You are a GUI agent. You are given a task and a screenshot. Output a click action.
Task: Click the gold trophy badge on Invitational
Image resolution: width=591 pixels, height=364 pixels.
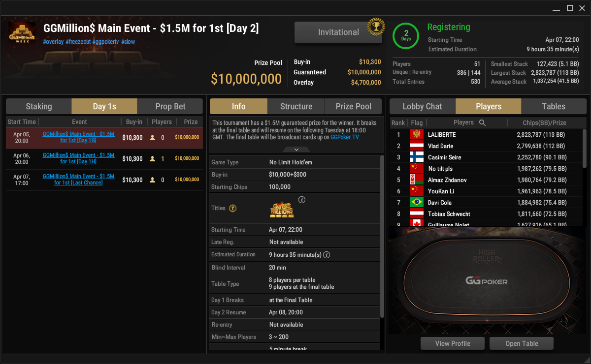pos(375,27)
